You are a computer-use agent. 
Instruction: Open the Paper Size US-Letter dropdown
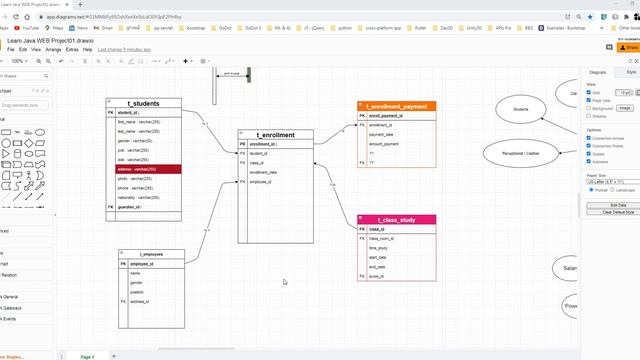(x=613, y=182)
